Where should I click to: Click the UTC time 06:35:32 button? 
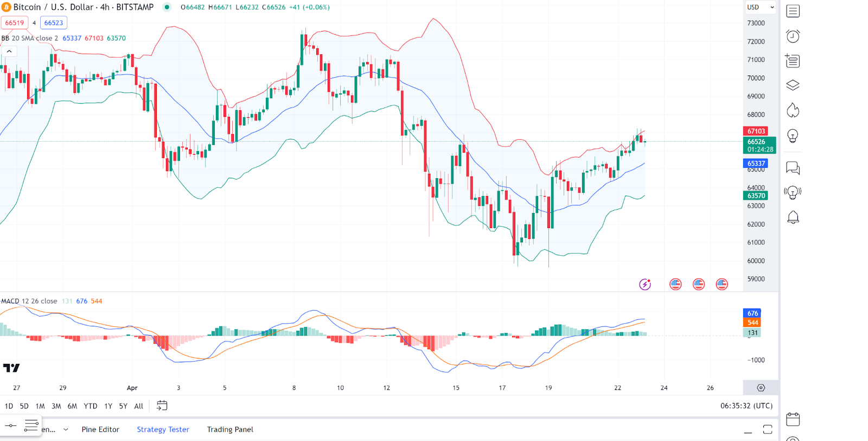tap(746, 406)
